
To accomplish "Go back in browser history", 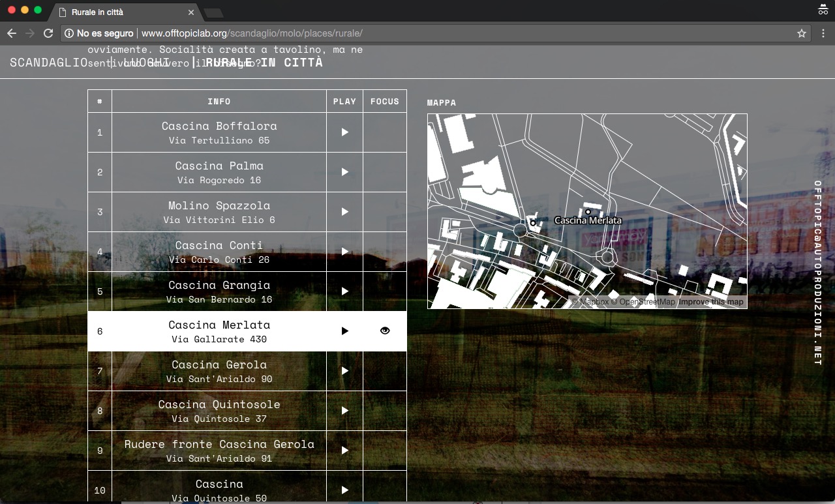I will [x=12, y=33].
